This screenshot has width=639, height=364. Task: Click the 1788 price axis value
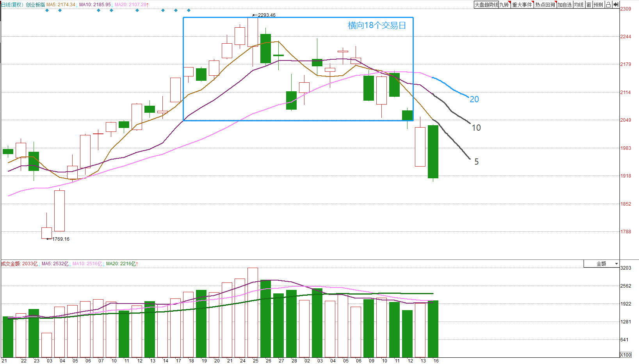626,231
